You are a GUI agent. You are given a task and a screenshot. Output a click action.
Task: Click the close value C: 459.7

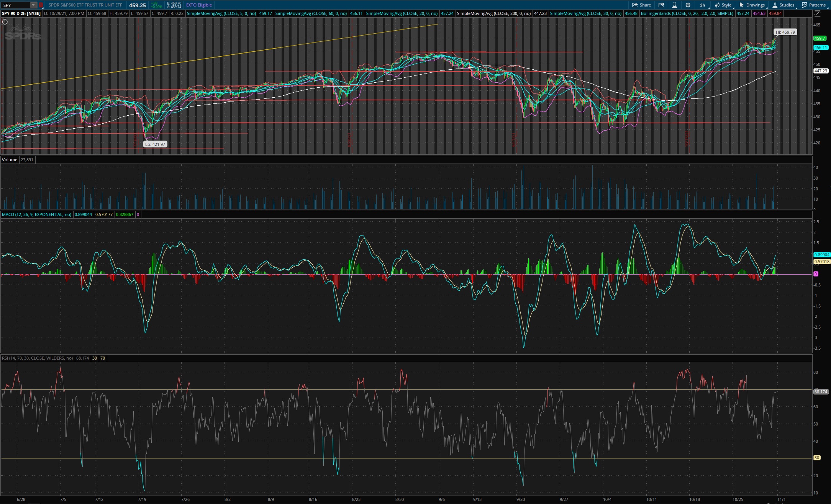159,13
